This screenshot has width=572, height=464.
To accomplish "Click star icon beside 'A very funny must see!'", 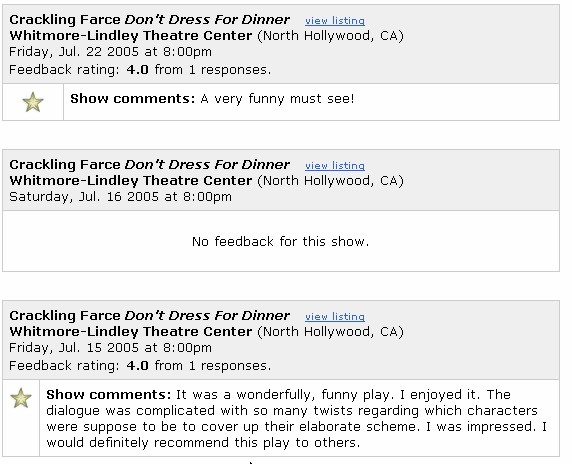I will [33, 102].
